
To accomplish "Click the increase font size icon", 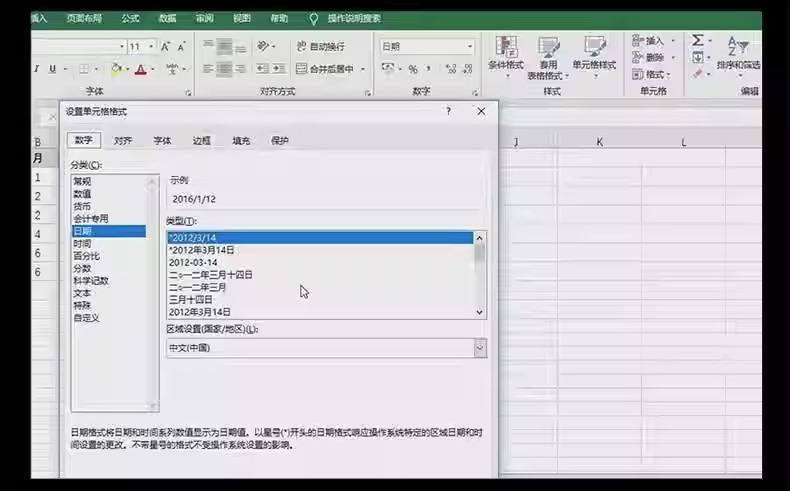I will pos(166,47).
